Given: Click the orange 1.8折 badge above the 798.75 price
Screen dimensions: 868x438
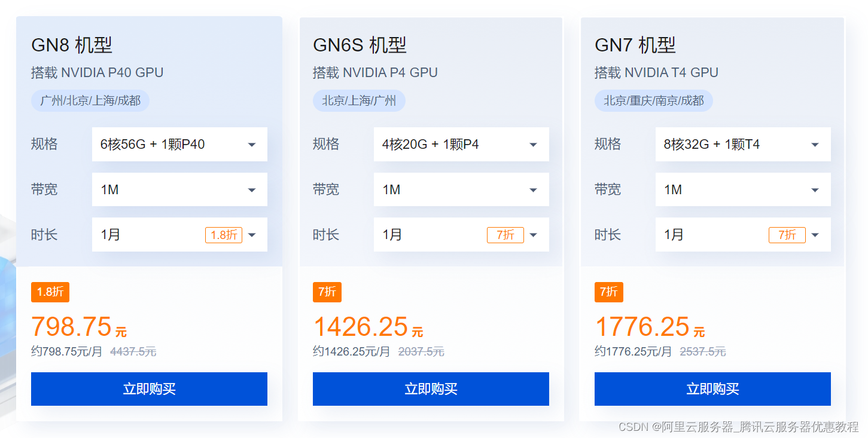Looking at the screenshot, I should tap(50, 292).
